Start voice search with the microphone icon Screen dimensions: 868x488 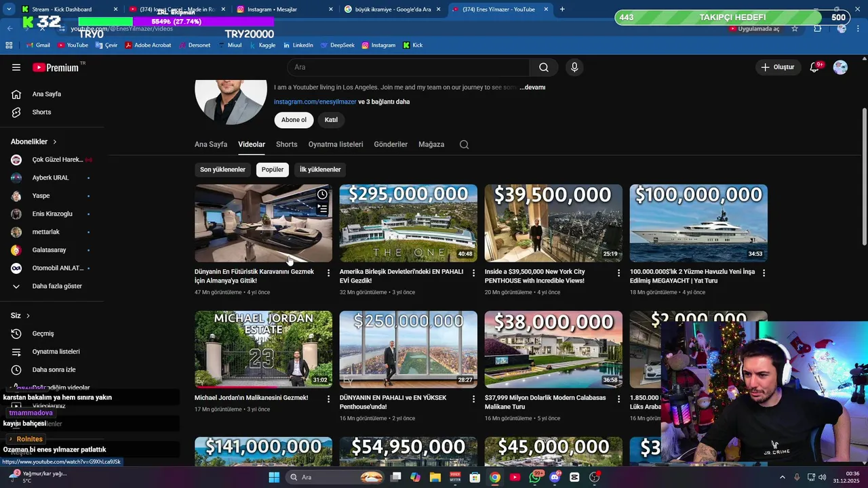pyautogui.click(x=574, y=67)
